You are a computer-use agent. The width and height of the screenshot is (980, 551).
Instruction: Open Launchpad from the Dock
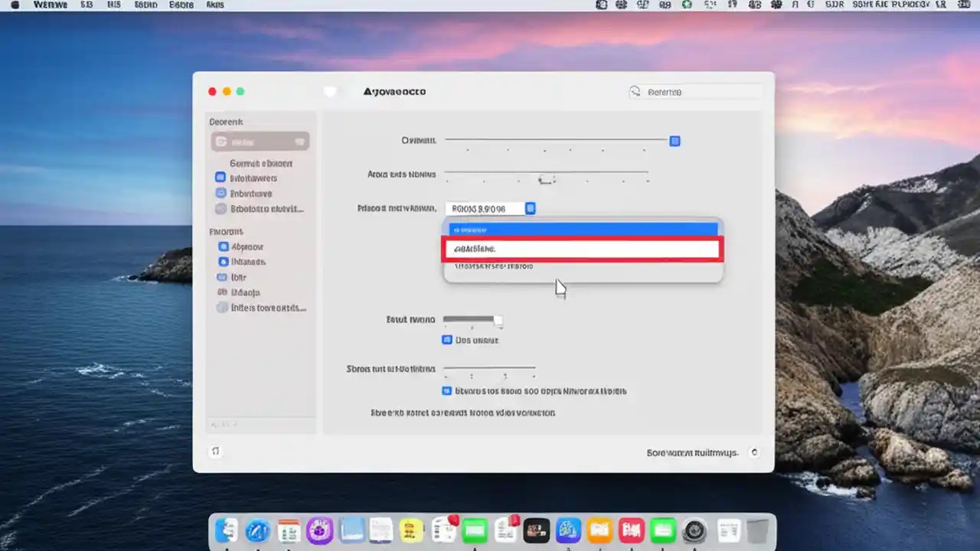tap(256, 530)
